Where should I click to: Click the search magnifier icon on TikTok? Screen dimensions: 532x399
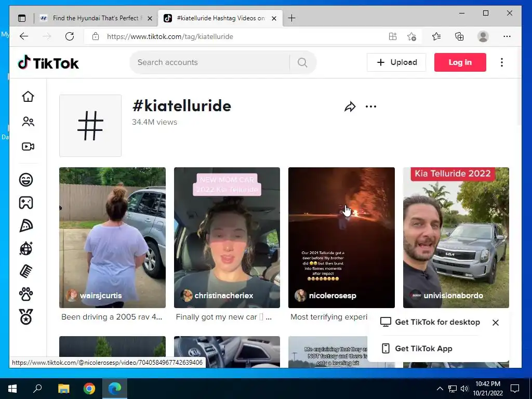point(302,62)
